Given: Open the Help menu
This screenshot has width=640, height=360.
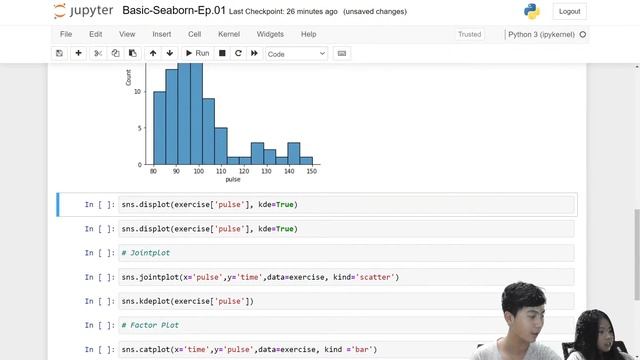Looking at the screenshot, I should pyautogui.click(x=309, y=34).
